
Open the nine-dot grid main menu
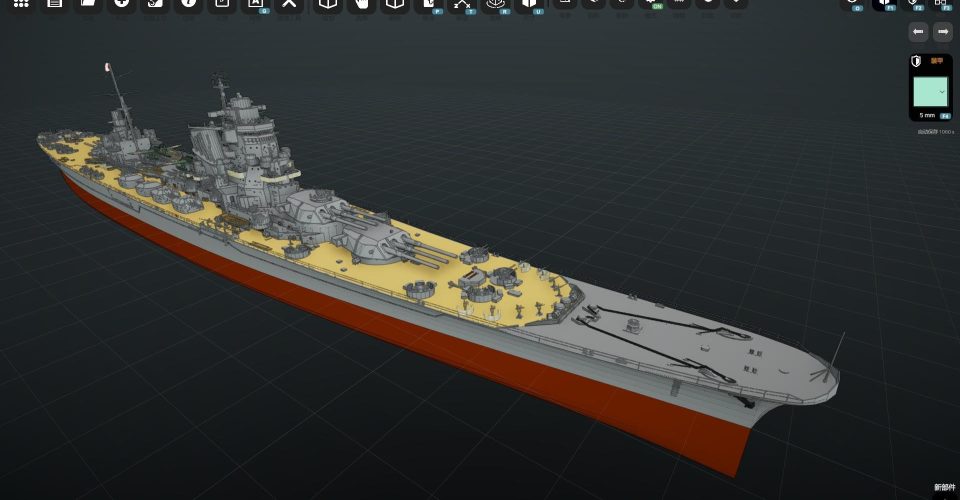point(21,3)
